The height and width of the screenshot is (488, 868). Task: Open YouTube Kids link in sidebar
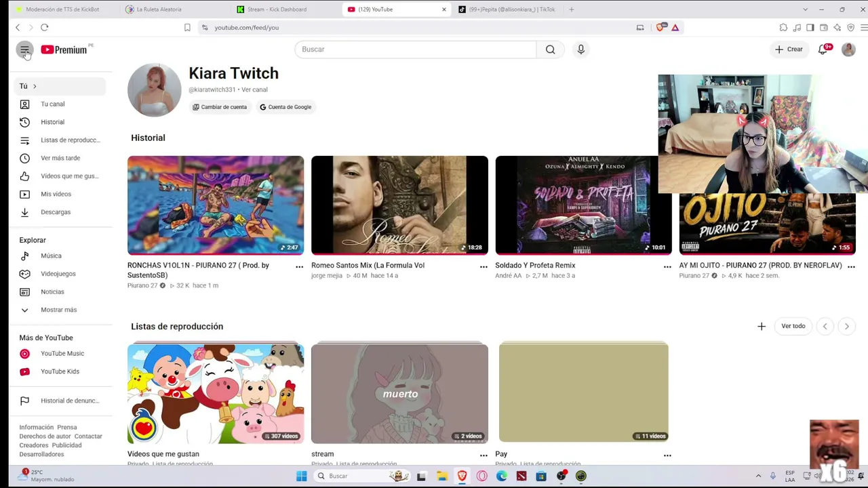60,371
